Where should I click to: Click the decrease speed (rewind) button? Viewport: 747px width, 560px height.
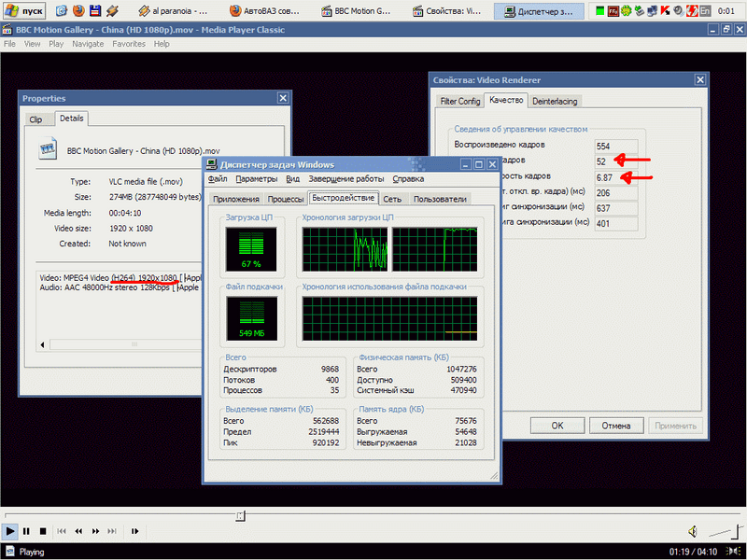point(78,531)
